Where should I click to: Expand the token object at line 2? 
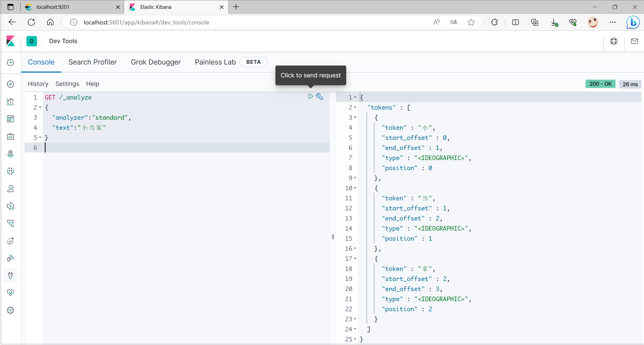pyautogui.click(x=355, y=107)
